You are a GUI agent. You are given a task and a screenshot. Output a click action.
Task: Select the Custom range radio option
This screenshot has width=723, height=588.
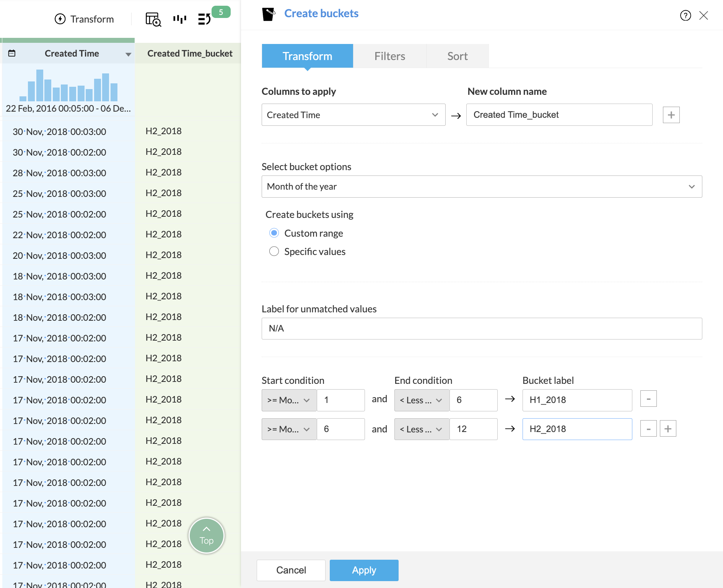pos(274,233)
